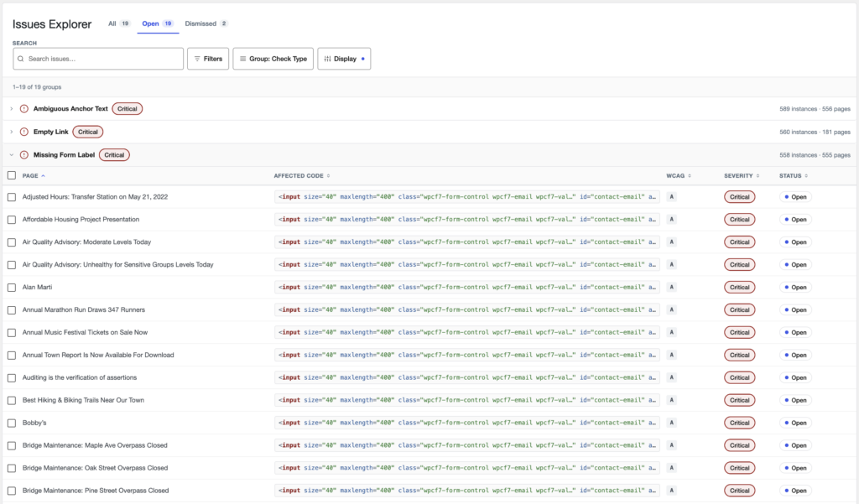
Task: Select checkbox for Air Quality Advisory: Moderate Levels
Action: (x=12, y=242)
